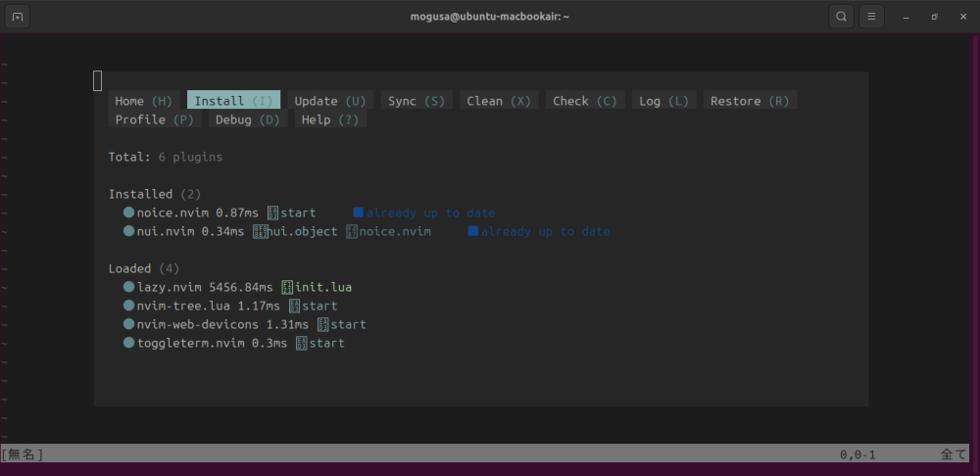This screenshot has width=980, height=476.
Task: Select the Restore (R) option
Action: click(x=749, y=101)
